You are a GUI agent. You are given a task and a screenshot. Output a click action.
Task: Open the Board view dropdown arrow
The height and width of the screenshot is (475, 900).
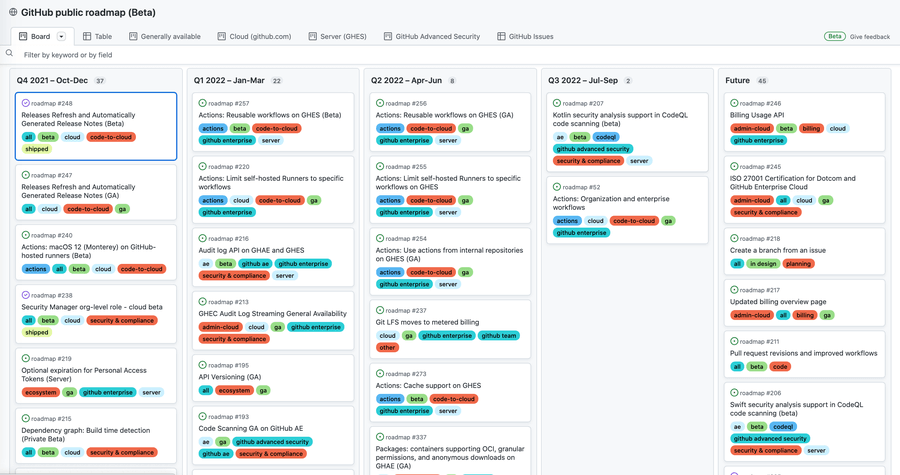pyautogui.click(x=61, y=37)
